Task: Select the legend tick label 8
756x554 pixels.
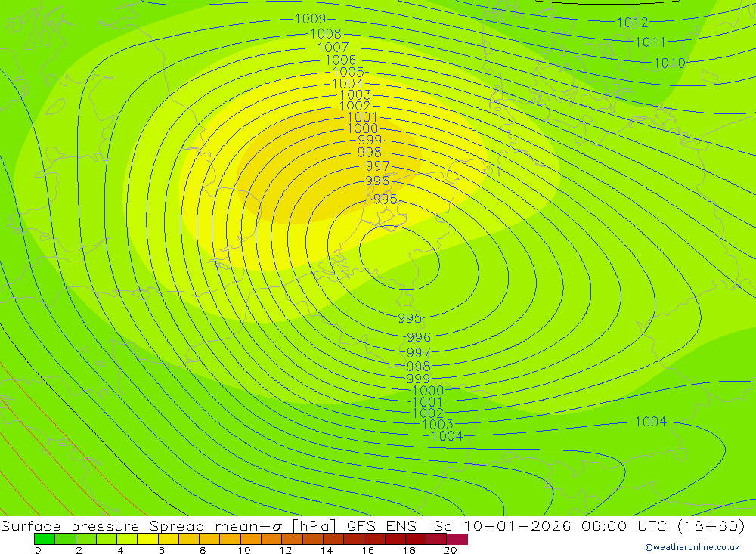Action: 203,550
